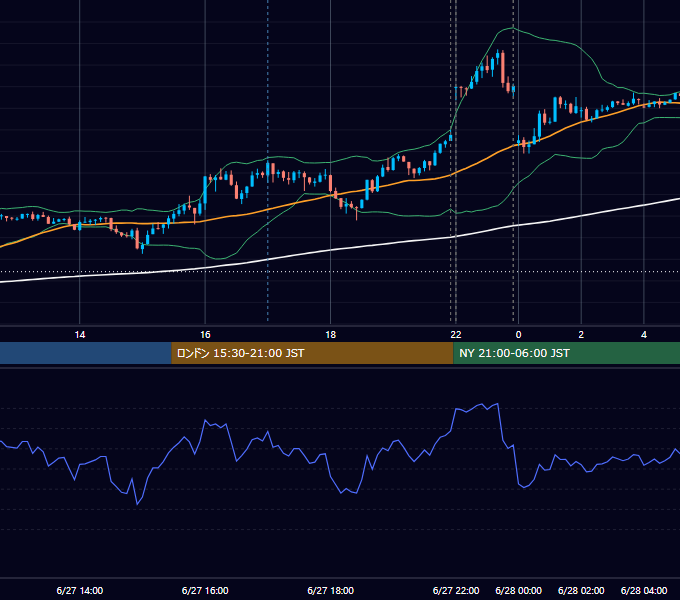This screenshot has height=600, width=680.
Task: Click the 6/27 22:00 date label
Action: (456, 590)
